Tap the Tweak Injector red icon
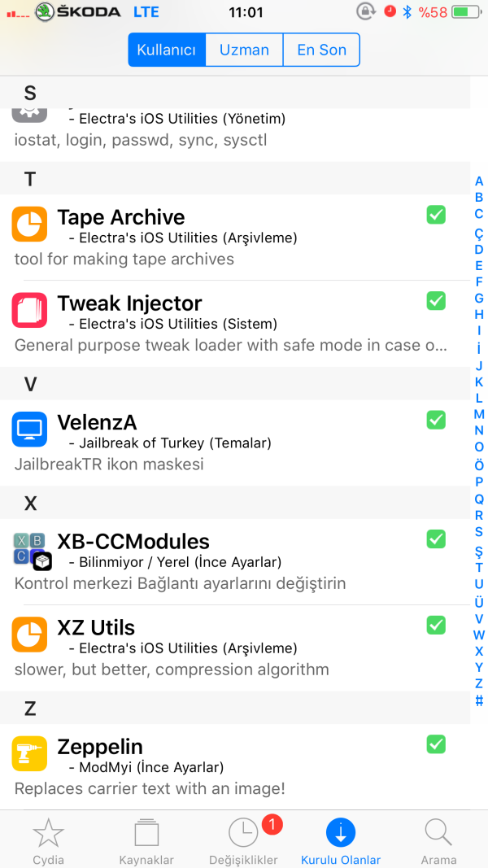Screen dimensions: 488x868 point(29,310)
